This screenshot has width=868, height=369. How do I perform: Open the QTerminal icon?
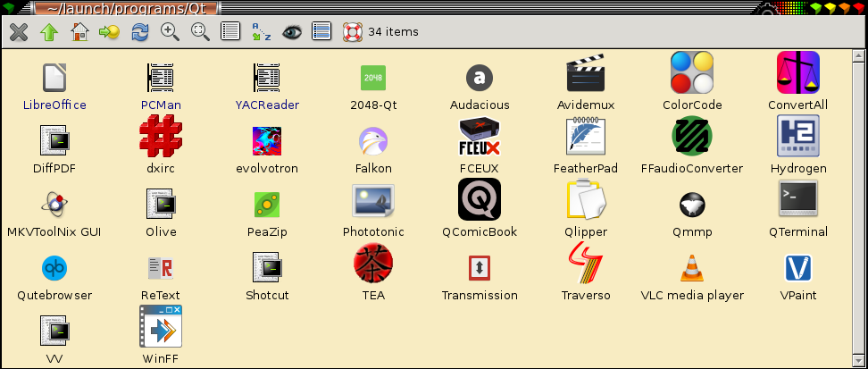pyautogui.click(x=798, y=198)
